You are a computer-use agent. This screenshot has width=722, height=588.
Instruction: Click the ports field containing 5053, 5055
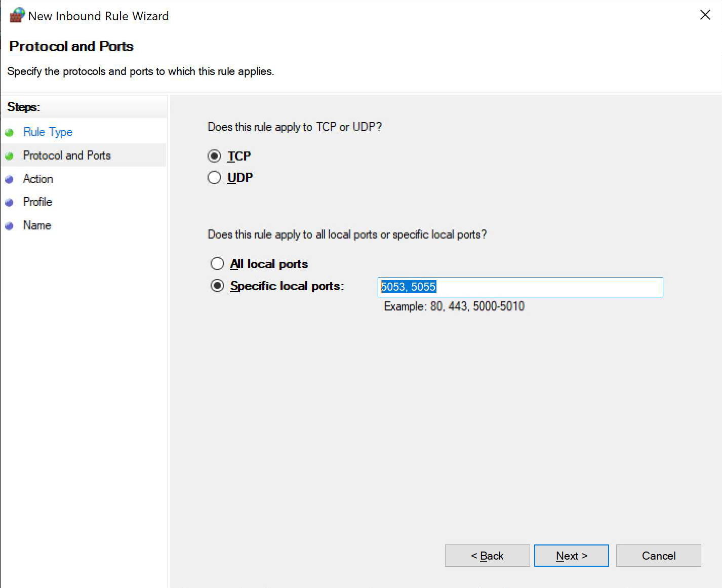click(x=520, y=287)
